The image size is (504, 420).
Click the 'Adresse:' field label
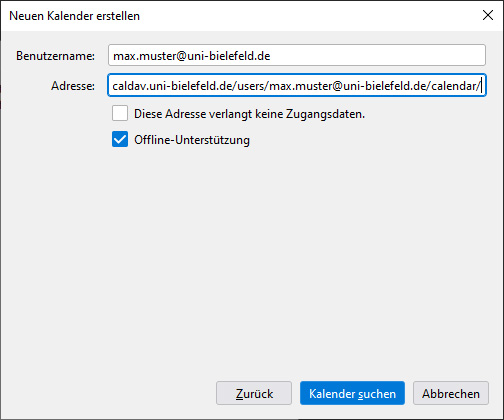(x=73, y=86)
